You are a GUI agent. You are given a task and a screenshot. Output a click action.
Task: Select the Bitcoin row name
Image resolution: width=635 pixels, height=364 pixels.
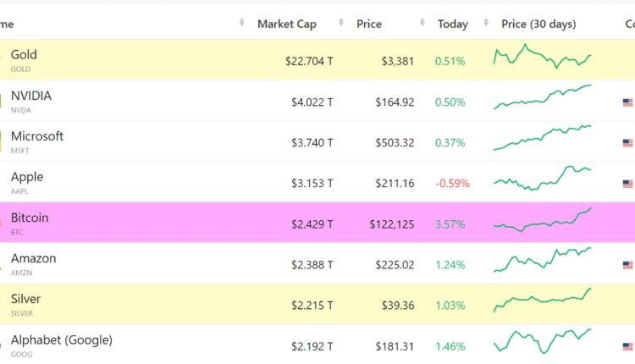point(30,218)
